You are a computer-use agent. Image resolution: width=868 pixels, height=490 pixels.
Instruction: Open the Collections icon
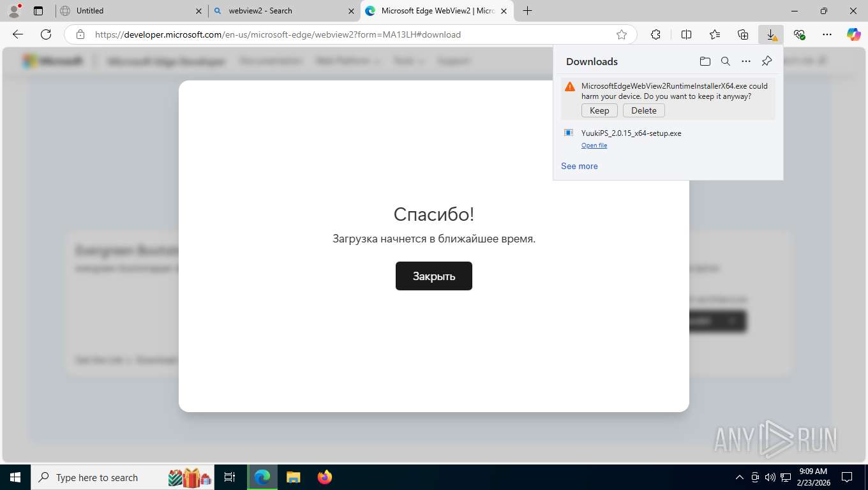pyautogui.click(x=743, y=34)
